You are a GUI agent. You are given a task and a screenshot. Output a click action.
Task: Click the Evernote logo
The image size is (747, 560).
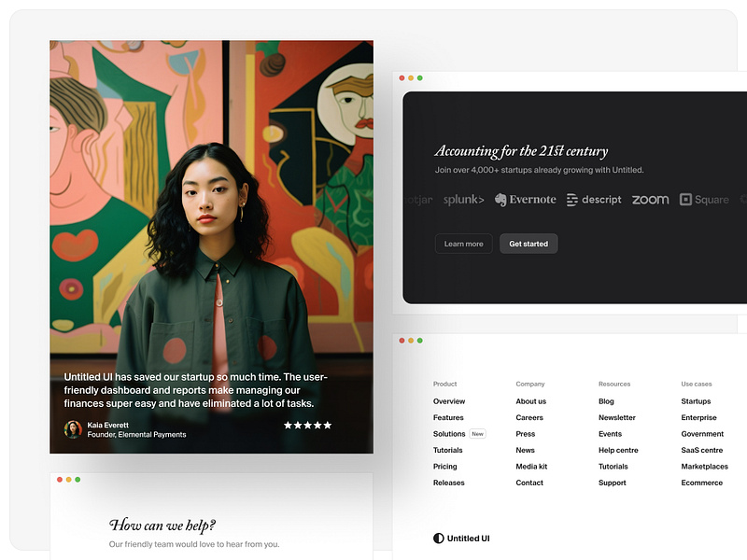coord(525,200)
